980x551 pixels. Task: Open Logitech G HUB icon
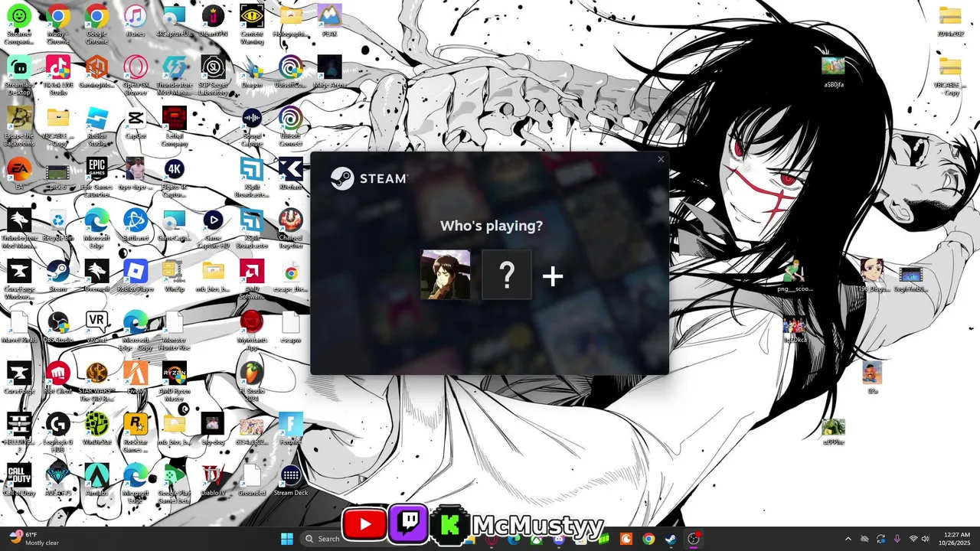pos(58,433)
